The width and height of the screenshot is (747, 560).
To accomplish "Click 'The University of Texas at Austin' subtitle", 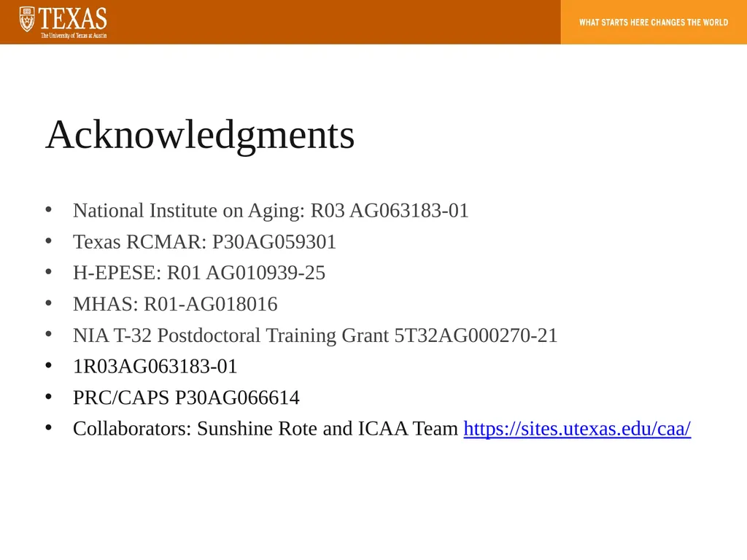I will click(x=74, y=36).
